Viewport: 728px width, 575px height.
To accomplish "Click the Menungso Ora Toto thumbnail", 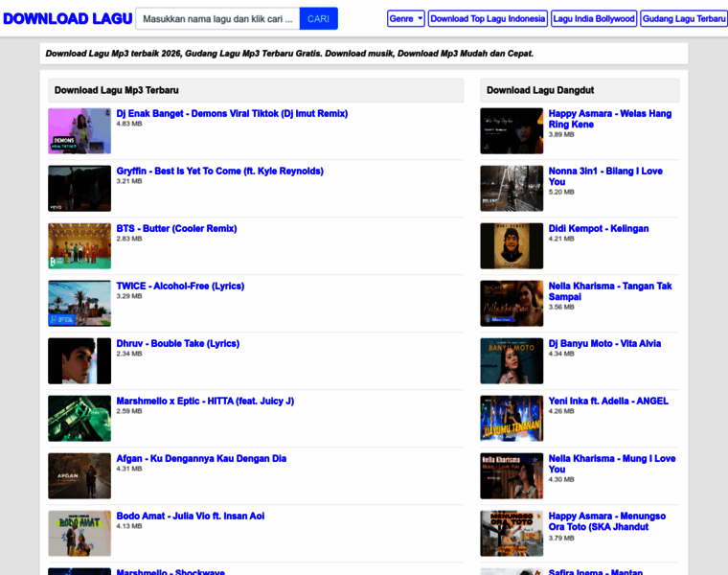I will [512, 534].
